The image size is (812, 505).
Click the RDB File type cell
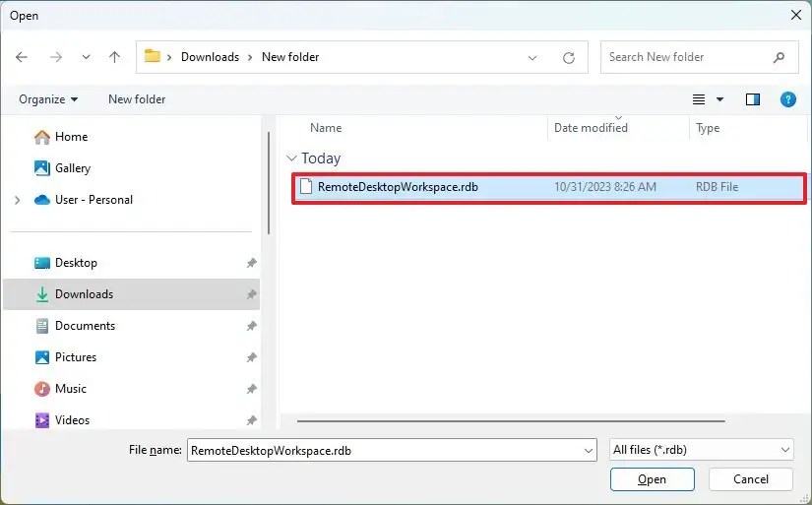717,187
